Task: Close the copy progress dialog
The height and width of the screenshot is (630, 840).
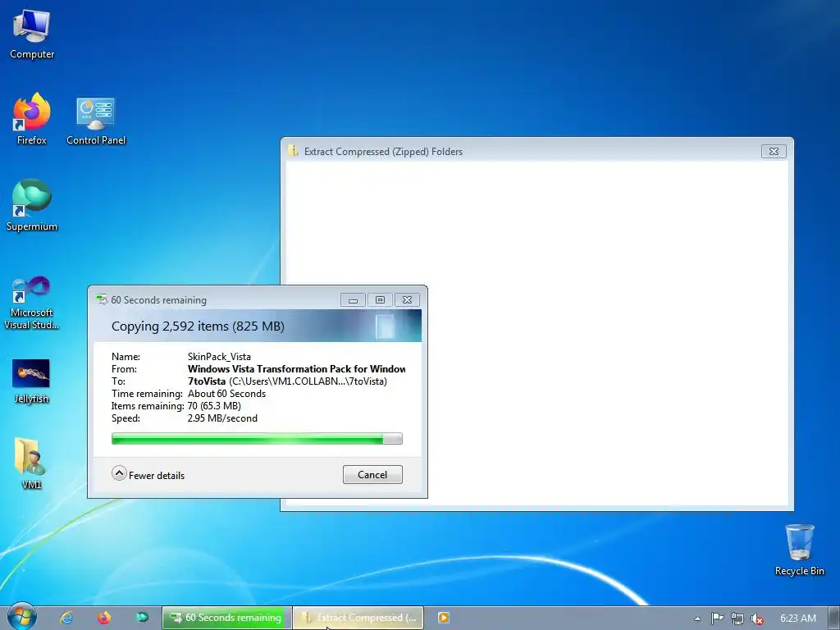Action: (x=407, y=300)
